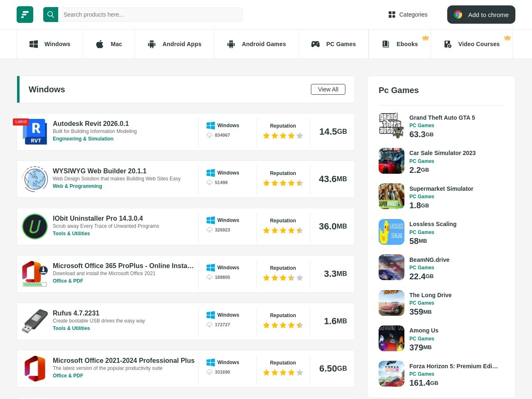This screenshot has height=399, width=532.
Task: Open the Autodesk Revit 2026.0.1 title link
Action: click(x=91, y=123)
